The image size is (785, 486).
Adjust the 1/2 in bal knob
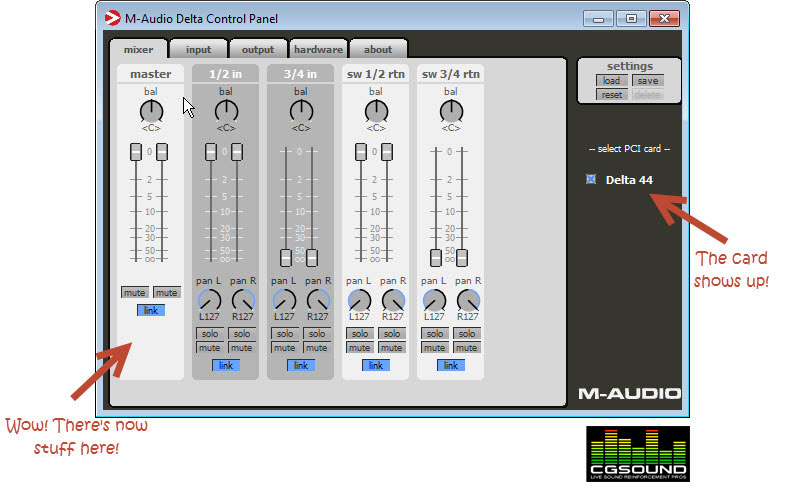coord(226,111)
